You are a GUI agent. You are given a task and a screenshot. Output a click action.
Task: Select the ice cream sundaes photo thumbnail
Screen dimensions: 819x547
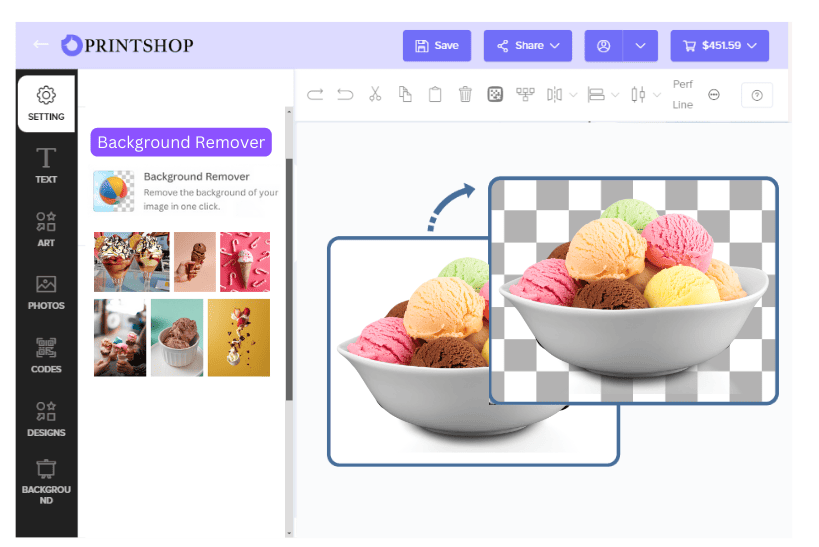pyautogui.click(x=132, y=262)
